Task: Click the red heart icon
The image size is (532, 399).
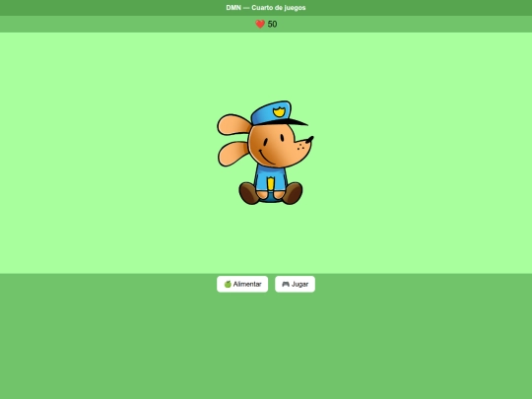Action: click(260, 24)
